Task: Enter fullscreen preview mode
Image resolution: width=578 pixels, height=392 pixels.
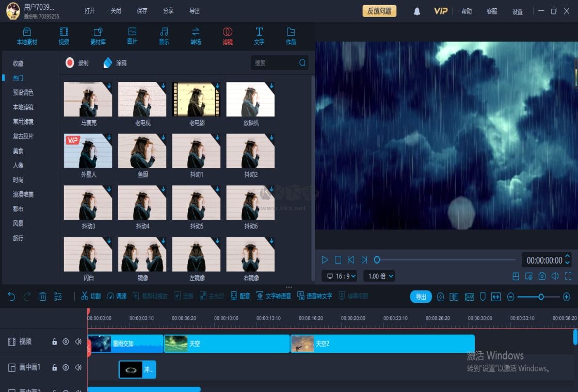Action: [568, 276]
